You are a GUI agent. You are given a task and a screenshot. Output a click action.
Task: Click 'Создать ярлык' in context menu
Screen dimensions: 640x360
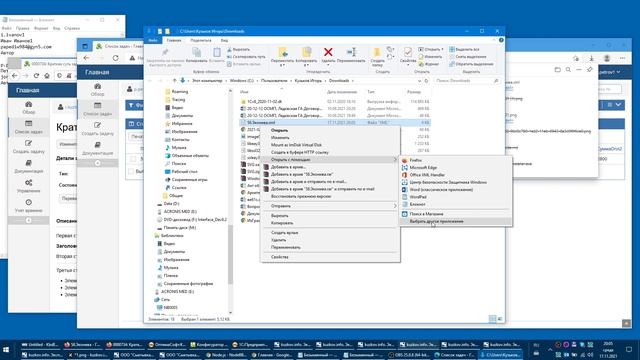pos(330,233)
